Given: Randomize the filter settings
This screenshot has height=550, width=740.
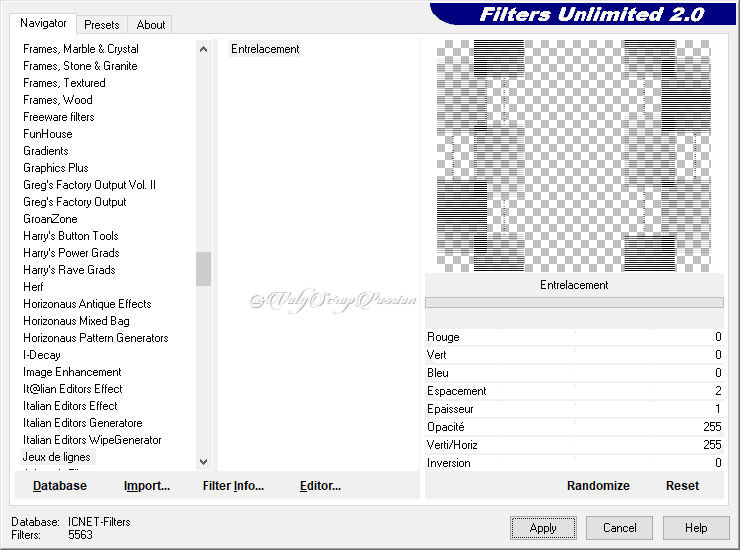Looking at the screenshot, I should 598,486.
